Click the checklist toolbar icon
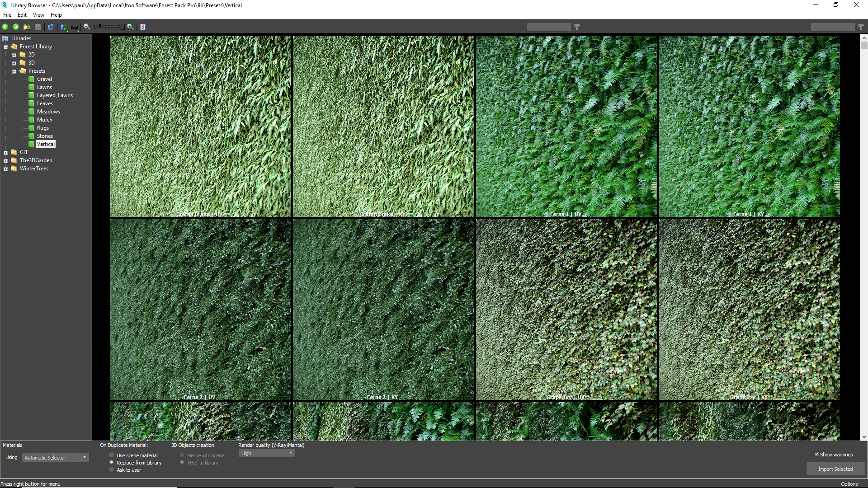868x488 pixels. click(142, 27)
